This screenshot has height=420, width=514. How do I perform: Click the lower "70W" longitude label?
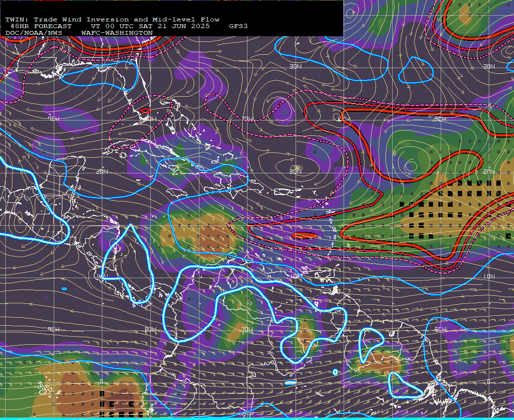pyautogui.click(x=247, y=329)
